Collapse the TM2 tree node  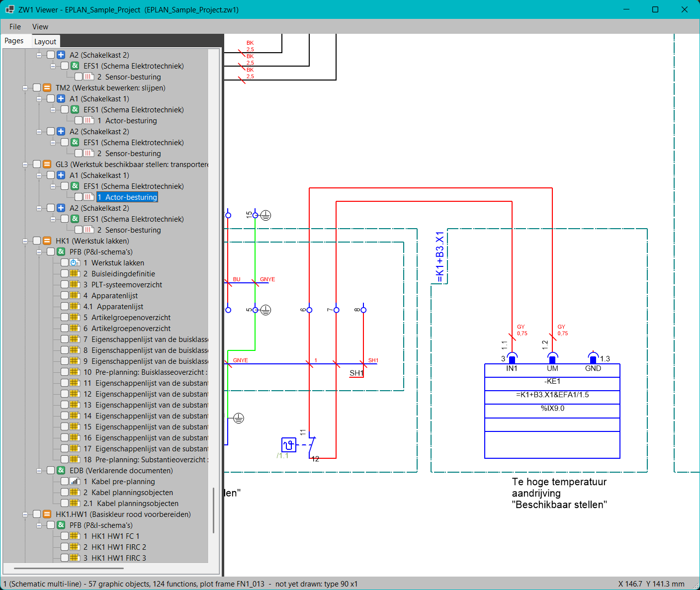tap(25, 88)
